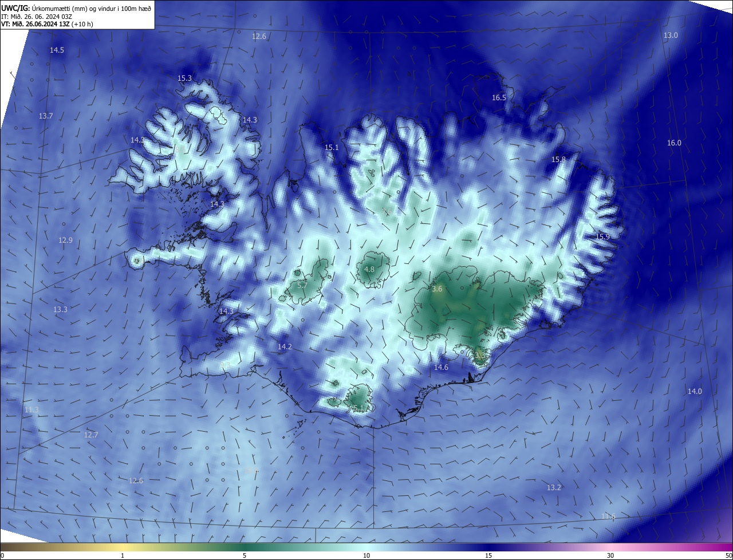Click the map title "Úrkomumætti (mm) og vindur i 100m hæð"
The width and height of the screenshot is (733, 560).
pos(90,8)
